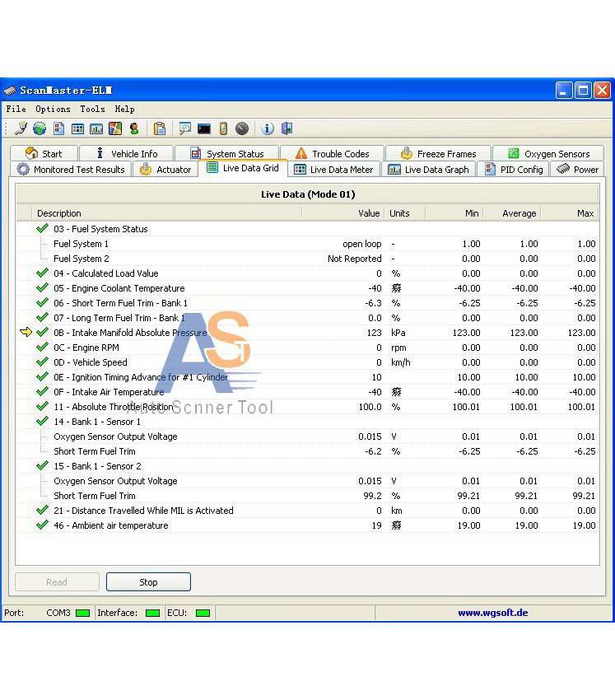Click the globe toolbar icon

pos(40,129)
